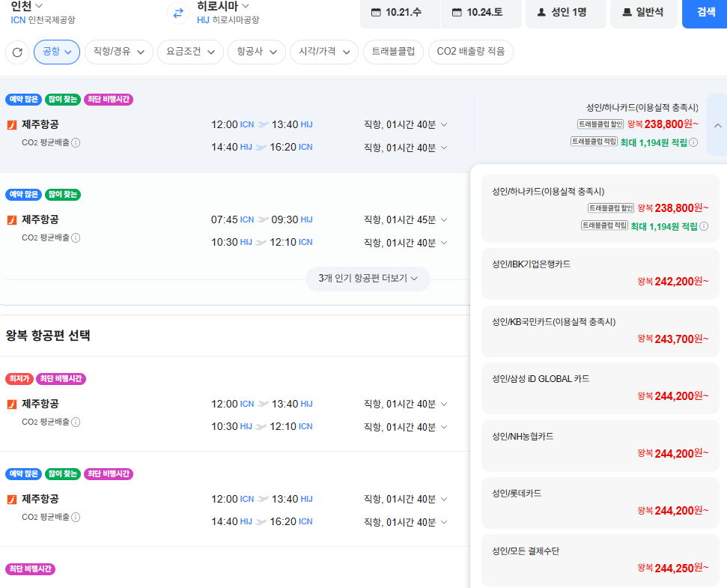Screen dimensions: 727x588
Task: Open the 직항/경유 filter dropdown
Action: pos(119,52)
